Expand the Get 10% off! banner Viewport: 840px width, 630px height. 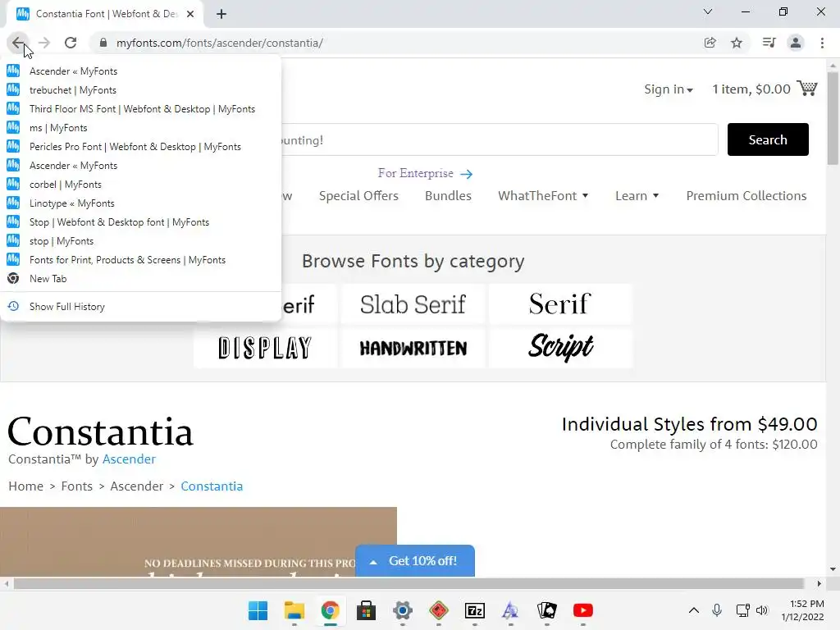click(414, 561)
